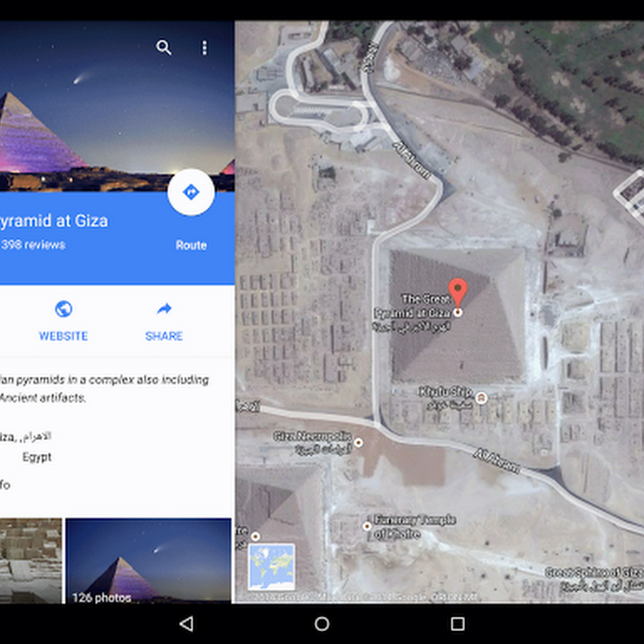Tap the blue directions arrow button
The image size is (644, 644).
point(191,192)
